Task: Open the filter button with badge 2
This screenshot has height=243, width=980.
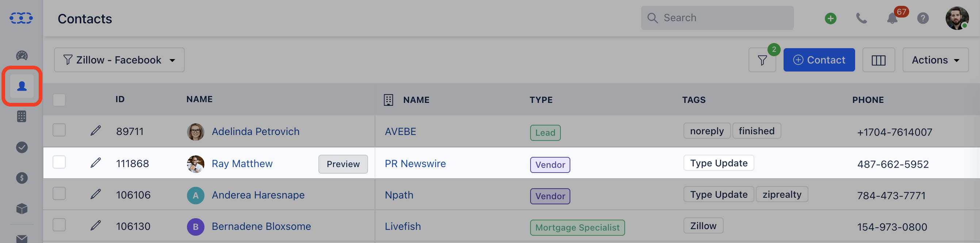Action: [x=762, y=60]
